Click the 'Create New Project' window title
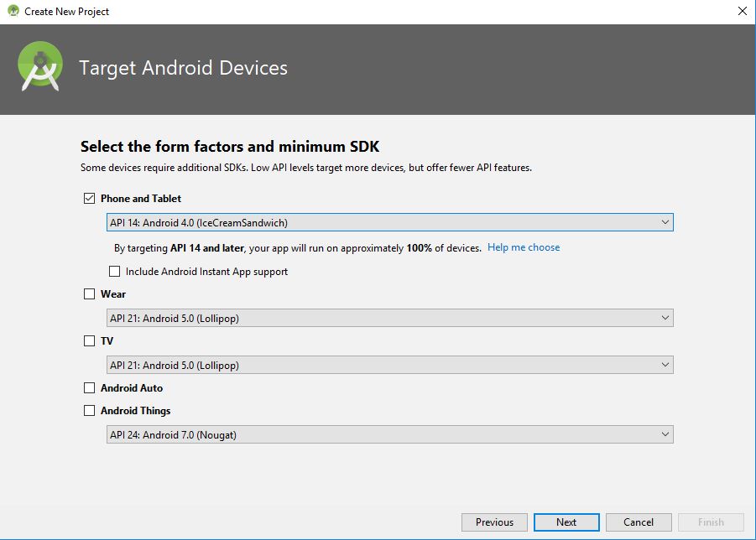 coord(66,11)
